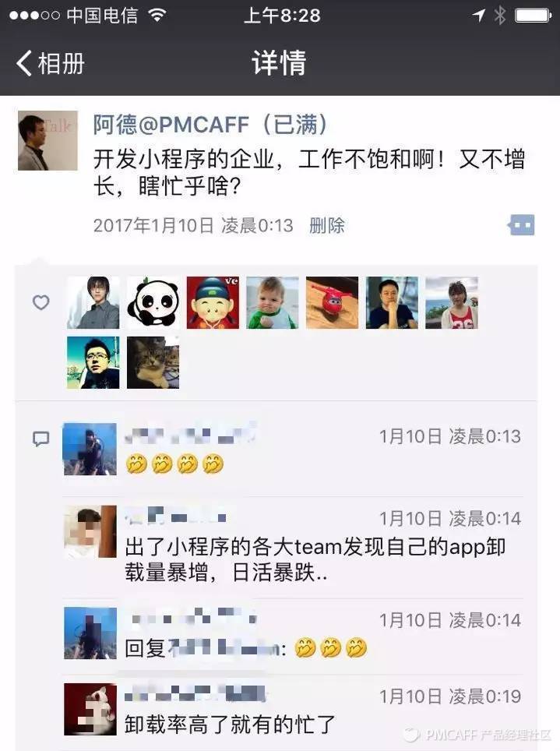The width and height of the screenshot is (560, 751).
Task: Open the cartoon official in red avatar
Action: (213, 302)
